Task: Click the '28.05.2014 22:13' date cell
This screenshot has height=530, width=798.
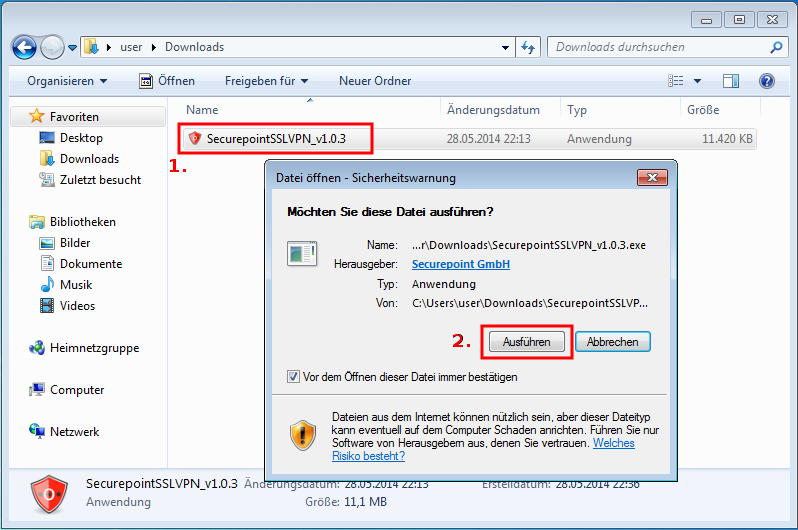Action: coord(489,138)
